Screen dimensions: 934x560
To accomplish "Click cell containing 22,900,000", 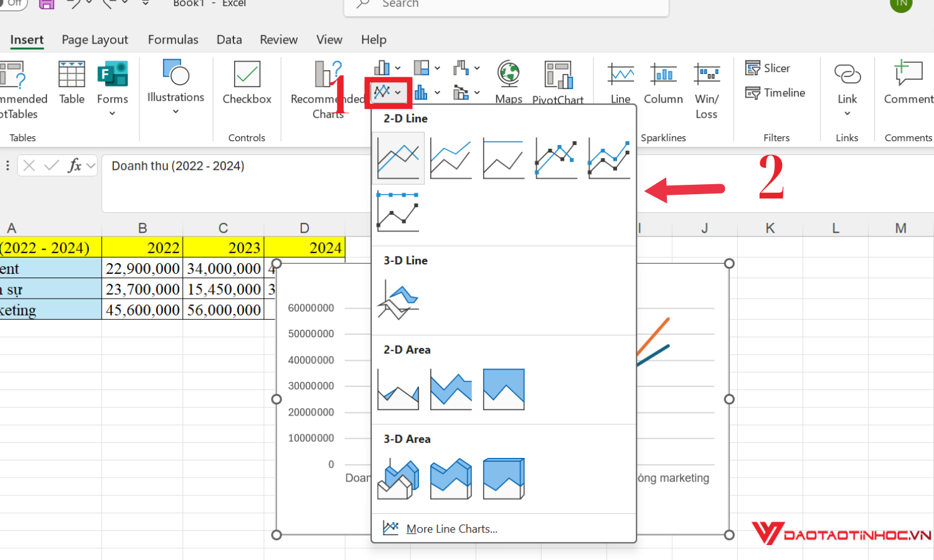I will point(143,268).
